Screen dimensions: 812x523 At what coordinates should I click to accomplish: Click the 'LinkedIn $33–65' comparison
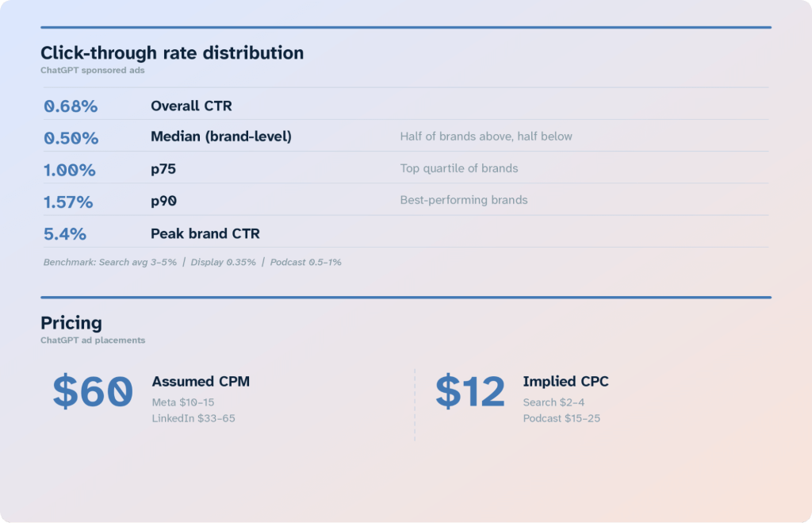click(x=193, y=418)
